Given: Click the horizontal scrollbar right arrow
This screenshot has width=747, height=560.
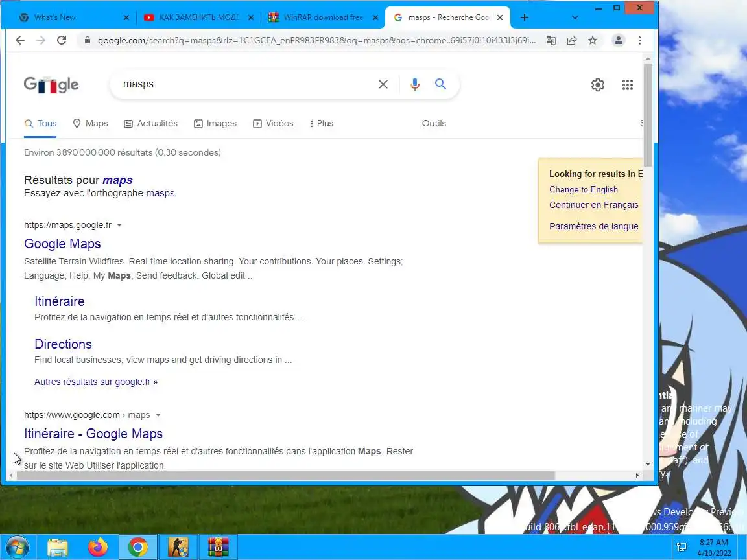Looking at the screenshot, I should 637,475.
